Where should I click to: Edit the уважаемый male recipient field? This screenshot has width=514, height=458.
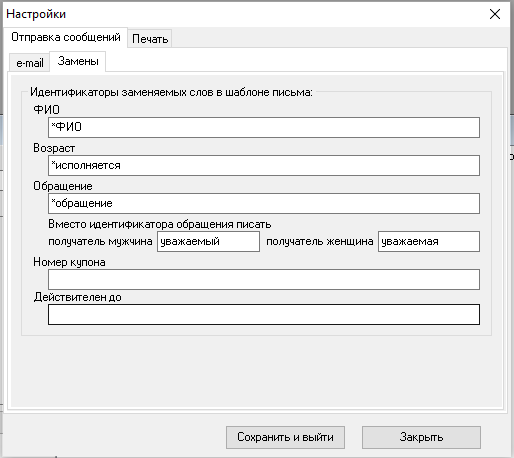(x=208, y=241)
